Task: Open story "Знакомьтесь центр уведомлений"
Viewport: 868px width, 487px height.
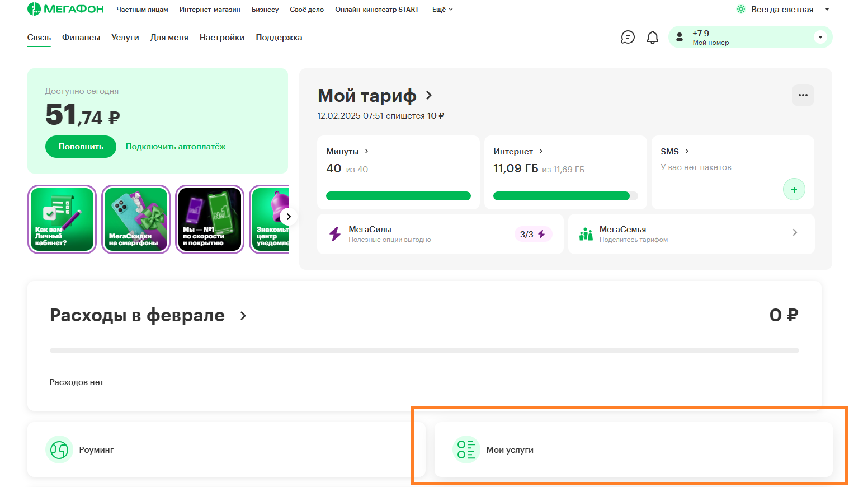Action: pos(270,219)
